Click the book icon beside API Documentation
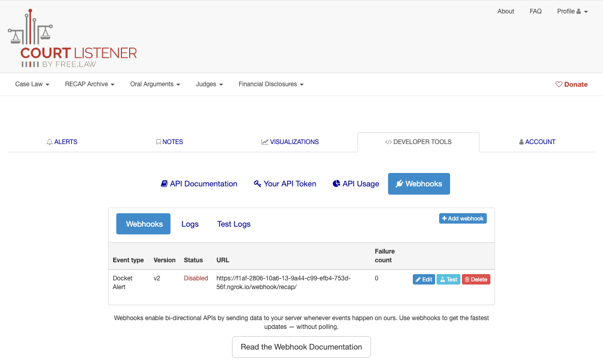The height and width of the screenshot is (364, 603). 164,183
